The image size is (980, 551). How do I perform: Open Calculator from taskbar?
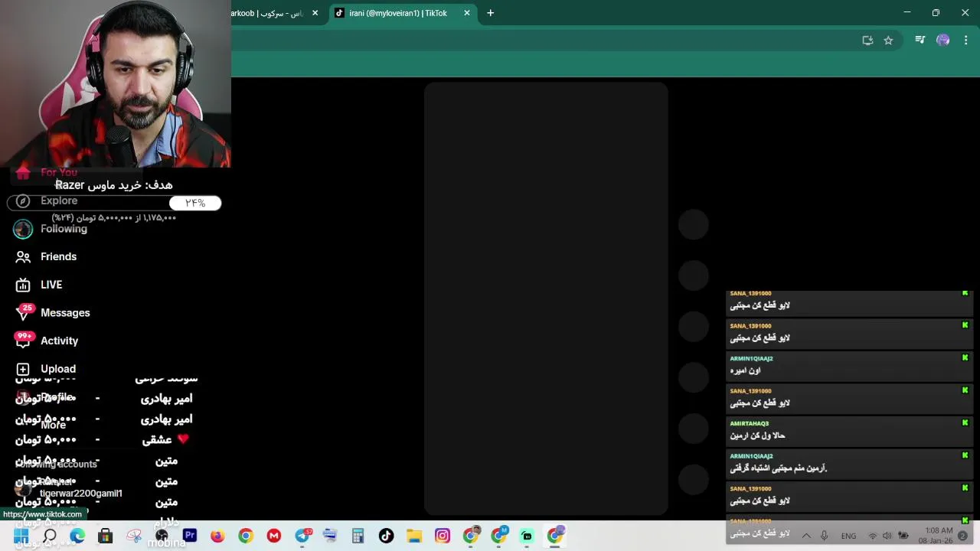(358, 536)
